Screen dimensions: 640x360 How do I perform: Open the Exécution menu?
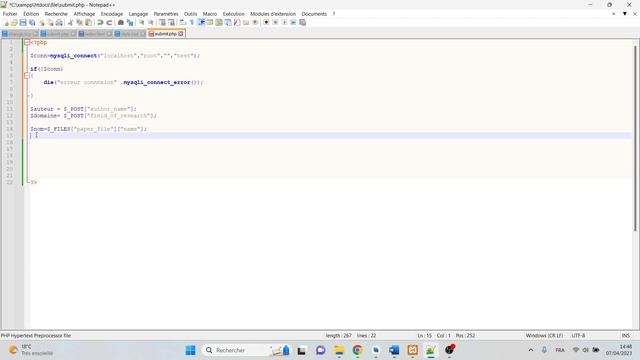tap(233, 14)
